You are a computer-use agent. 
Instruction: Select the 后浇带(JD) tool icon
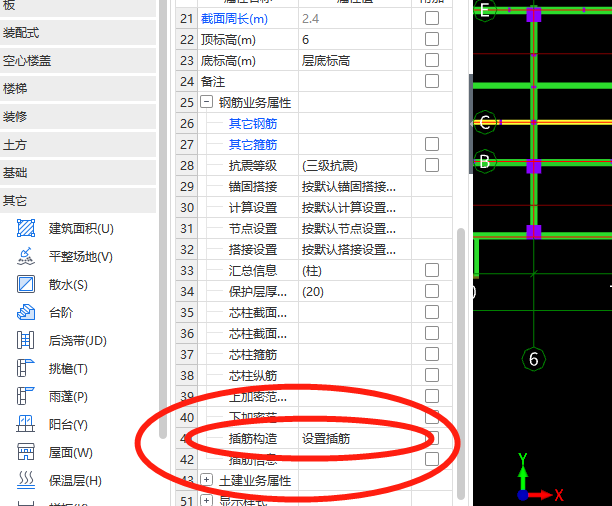point(26,340)
